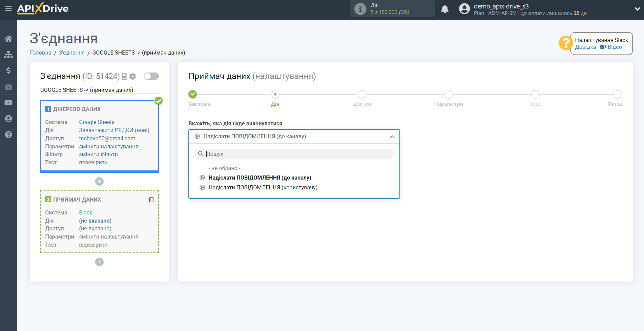Open the connection settings gear
Viewport: 644px width, 331px height.
[133, 77]
